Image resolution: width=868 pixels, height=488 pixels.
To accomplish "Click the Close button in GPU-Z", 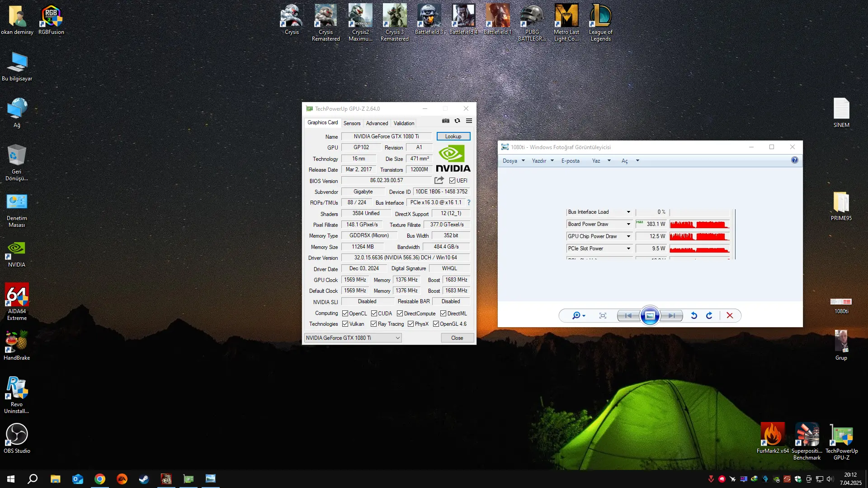I will [457, 338].
